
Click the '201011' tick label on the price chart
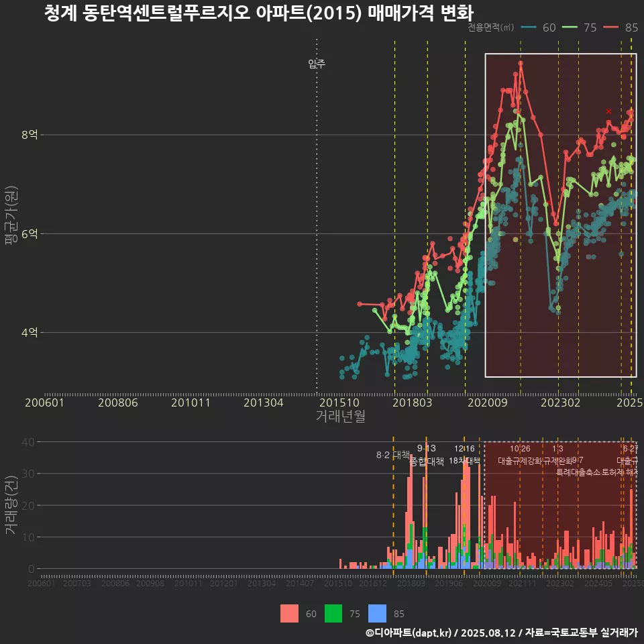click(191, 402)
